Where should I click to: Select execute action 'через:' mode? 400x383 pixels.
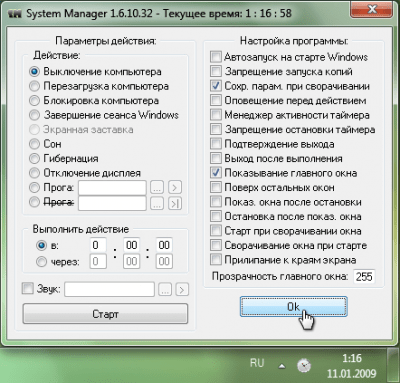click(41, 262)
